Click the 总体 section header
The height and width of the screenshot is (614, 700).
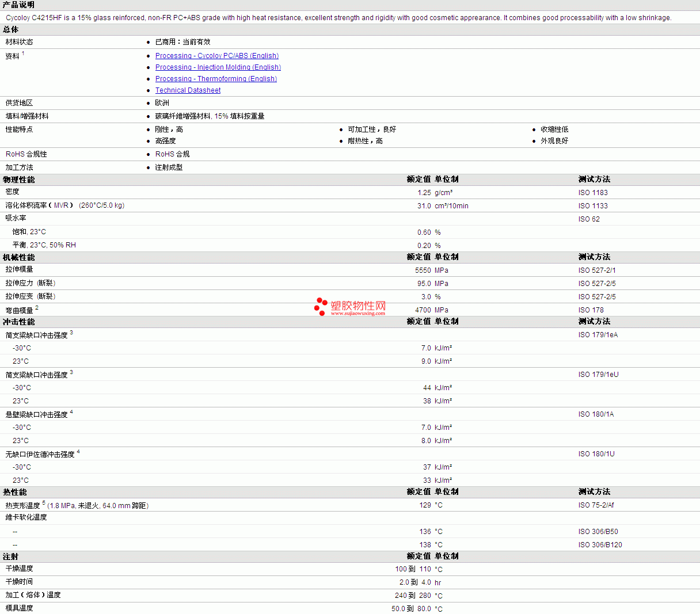11,29
